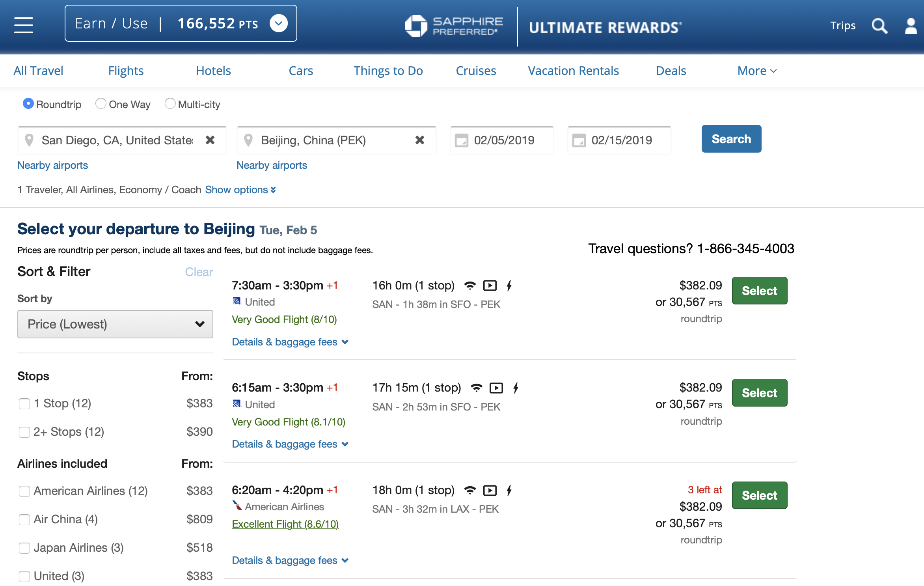Click Wi-Fi icon on 17h 15m flight
This screenshot has width=924, height=586.
coord(476,388)
